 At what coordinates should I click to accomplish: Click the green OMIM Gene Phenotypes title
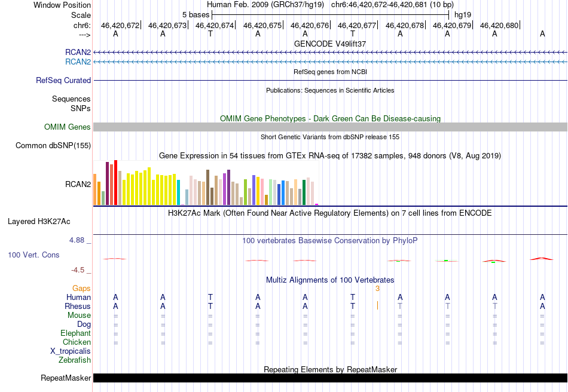coord(330,118)
